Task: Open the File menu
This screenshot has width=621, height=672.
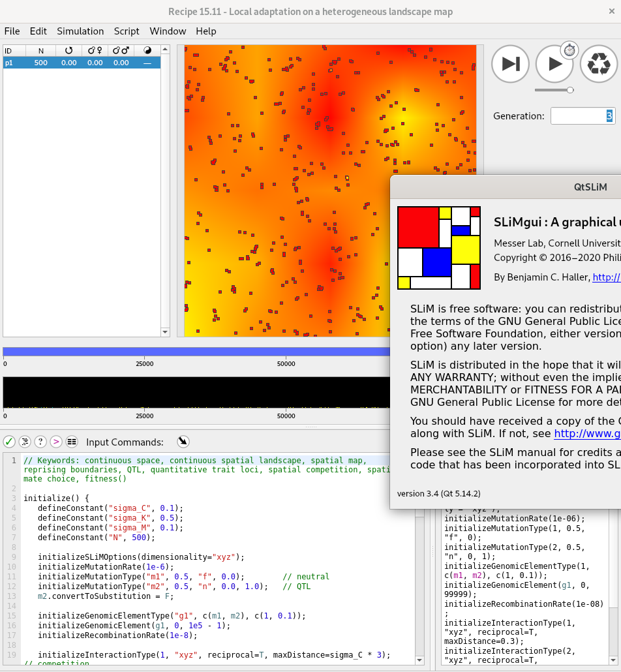Action: pyautogui.click(x=12, y=31)
